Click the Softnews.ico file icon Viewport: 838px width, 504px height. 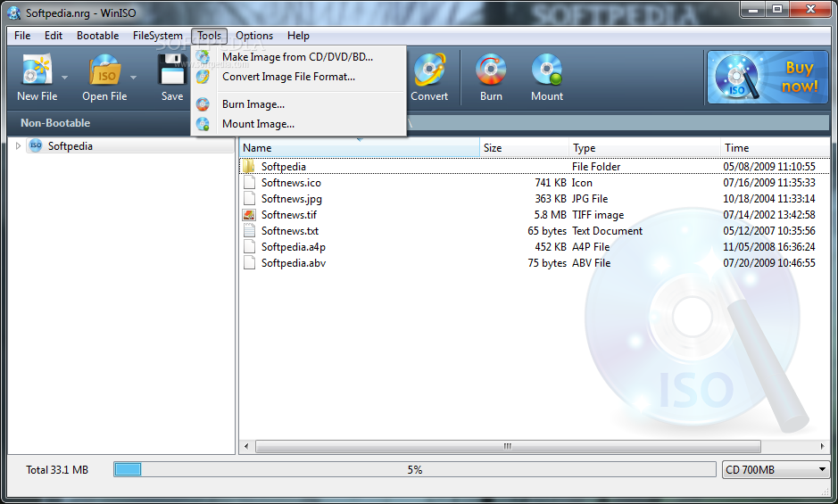pyautogui.click(x=248, y=182)
